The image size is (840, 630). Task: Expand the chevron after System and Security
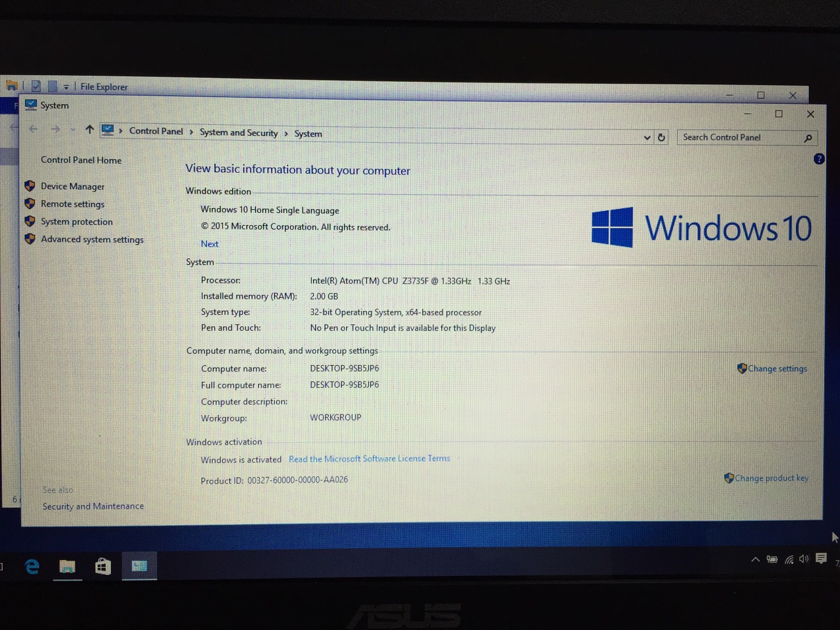point(286,134)
